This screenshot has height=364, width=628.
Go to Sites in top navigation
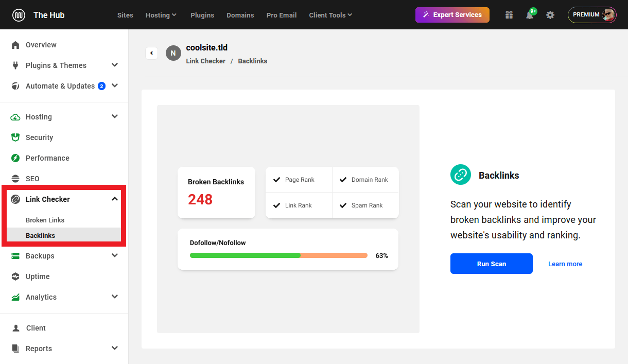[x=125, y=15]
